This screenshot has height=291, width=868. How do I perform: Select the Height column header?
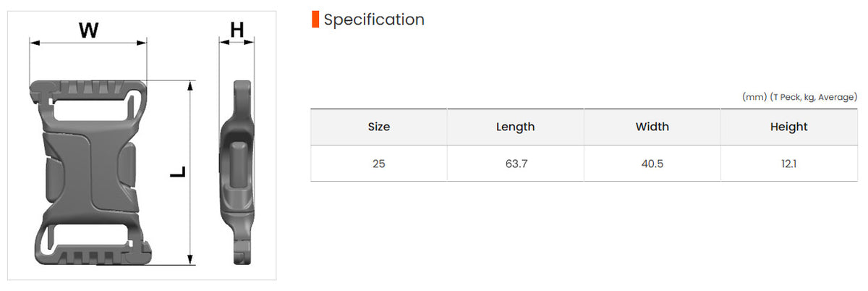[x=788, y=127]
